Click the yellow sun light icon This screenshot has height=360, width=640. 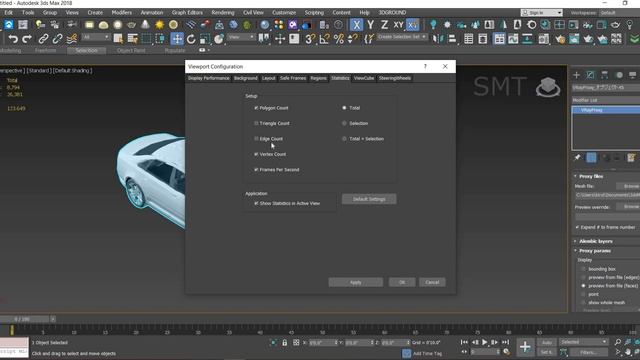[160, 25]
